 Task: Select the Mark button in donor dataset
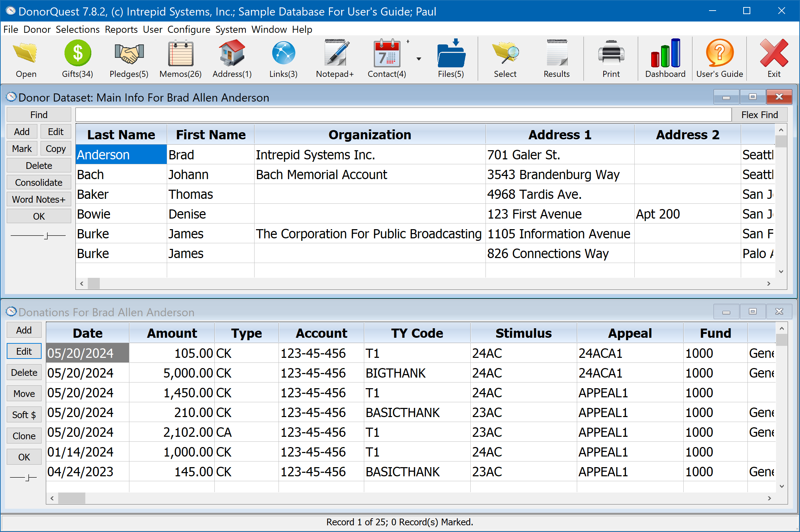coord(22,148)
